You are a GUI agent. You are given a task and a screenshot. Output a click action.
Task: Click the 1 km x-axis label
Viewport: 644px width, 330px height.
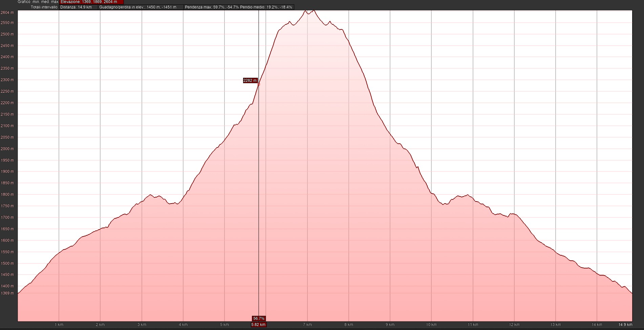click(59, 325)
